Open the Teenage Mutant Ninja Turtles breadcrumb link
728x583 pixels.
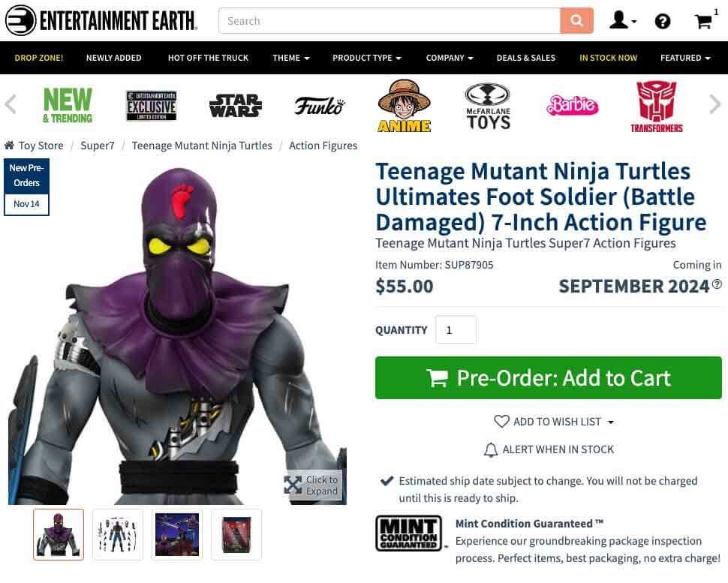202,145
